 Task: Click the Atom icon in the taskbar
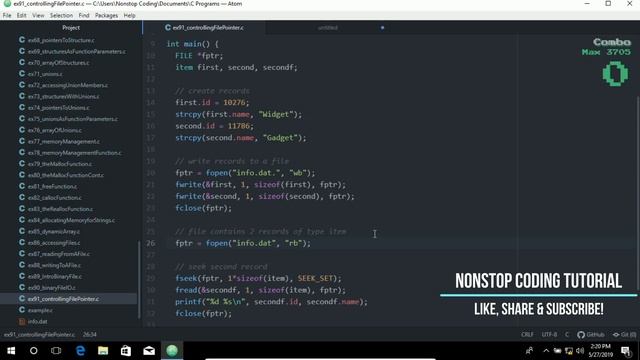tap(172, 351)
